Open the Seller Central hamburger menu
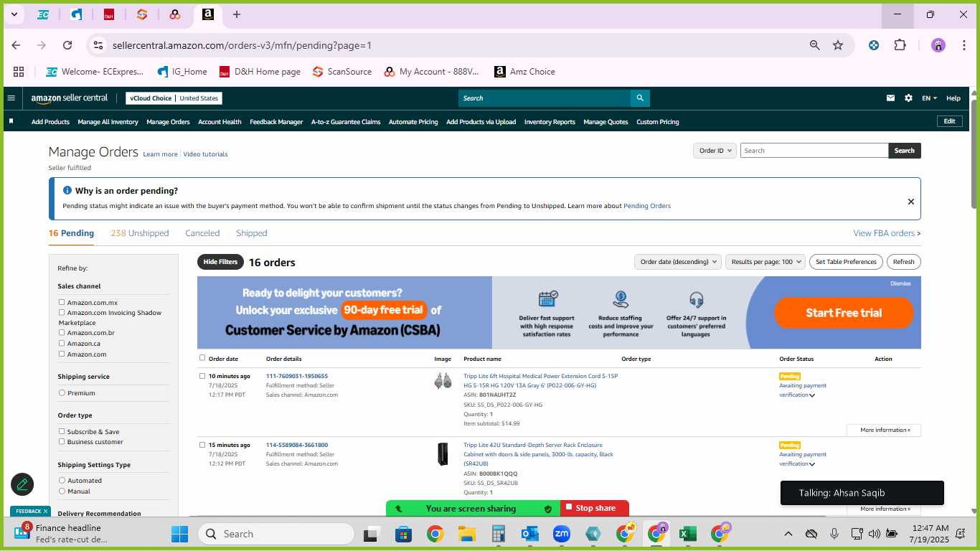The height and width of the screenshot is (551, 980). pos(11,98)
